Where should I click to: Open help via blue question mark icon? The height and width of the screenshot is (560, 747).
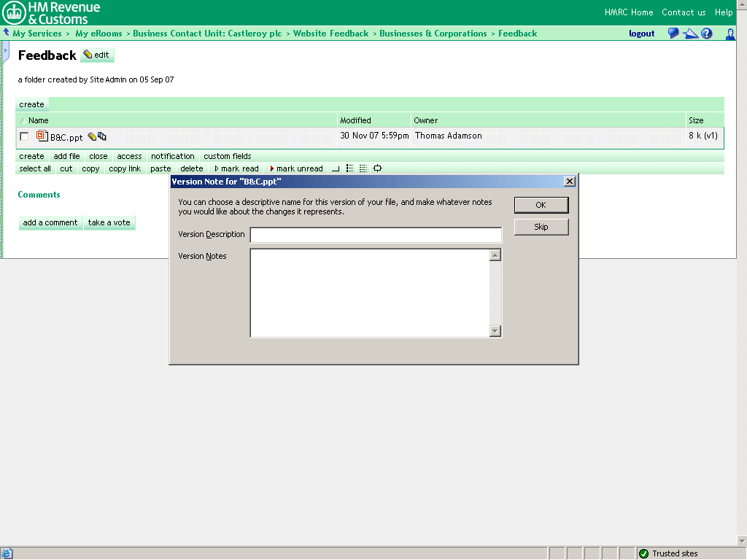tap(706, 34)
